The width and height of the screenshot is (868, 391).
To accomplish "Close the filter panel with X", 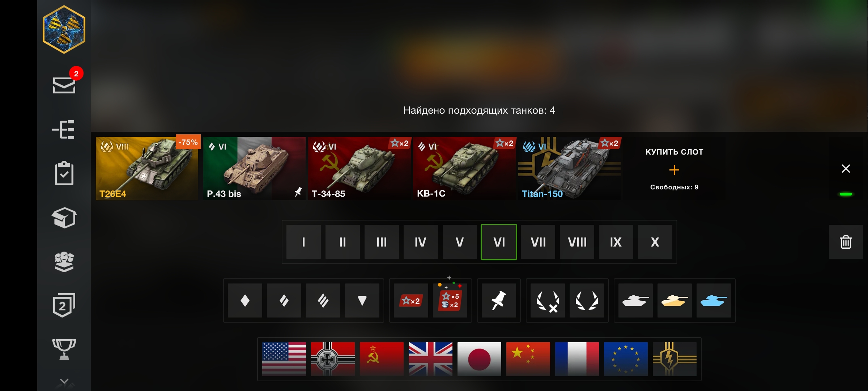I will [846, 168].
